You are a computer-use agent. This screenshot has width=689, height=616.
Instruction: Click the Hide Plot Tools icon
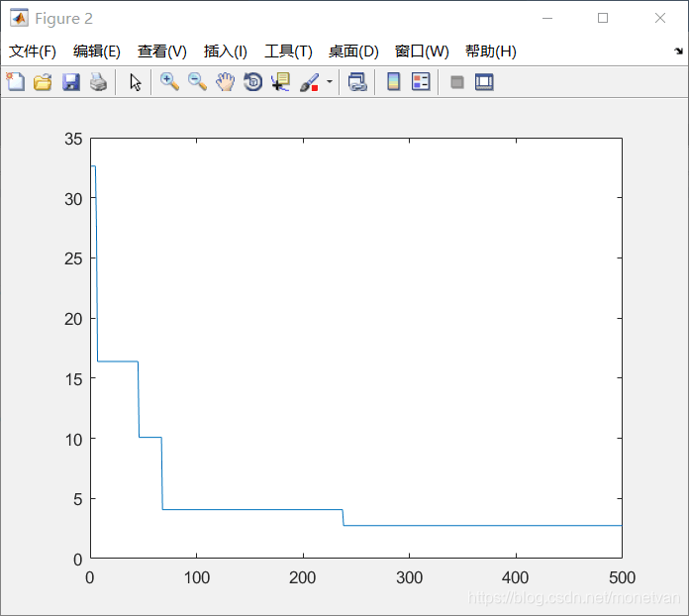[x=457, y=82]
